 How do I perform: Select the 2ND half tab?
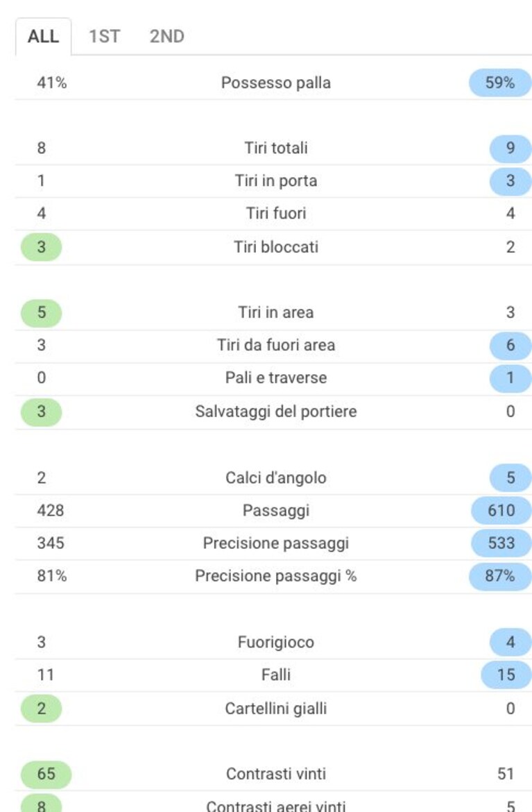pyautogui.click(x=166, y=36)
